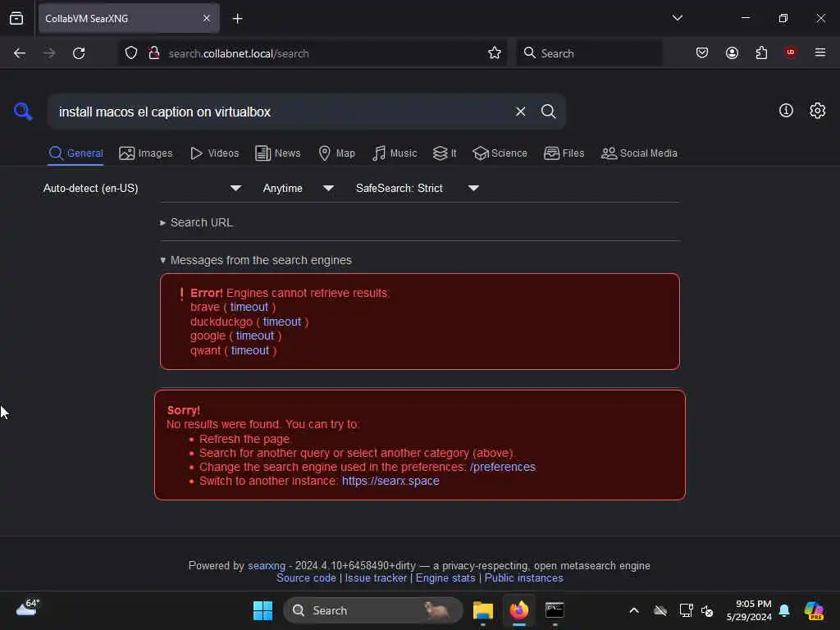Switch to the General category tab
The image size is (840, 630).
tap(75, 153)
